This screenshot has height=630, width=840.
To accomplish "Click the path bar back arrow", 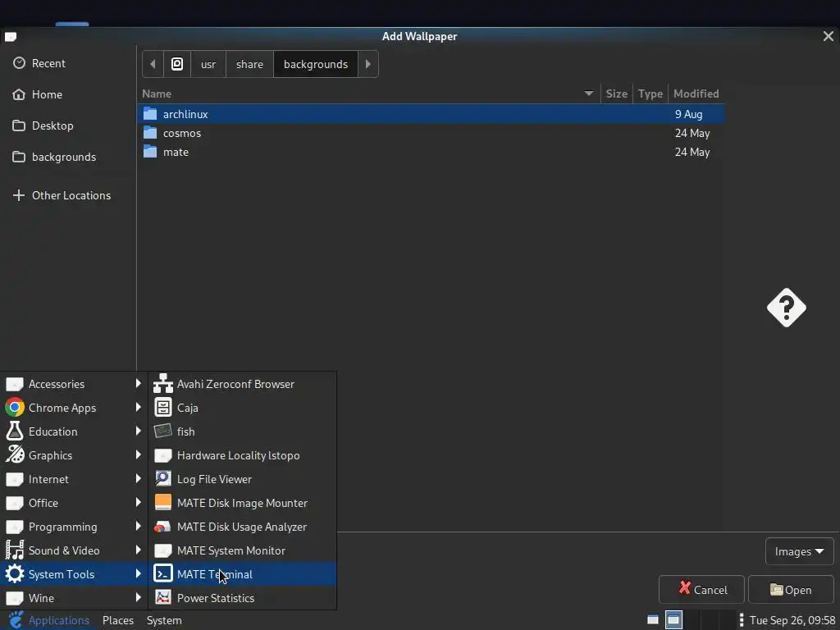I will pyautogui.click(x=153, y=64).
